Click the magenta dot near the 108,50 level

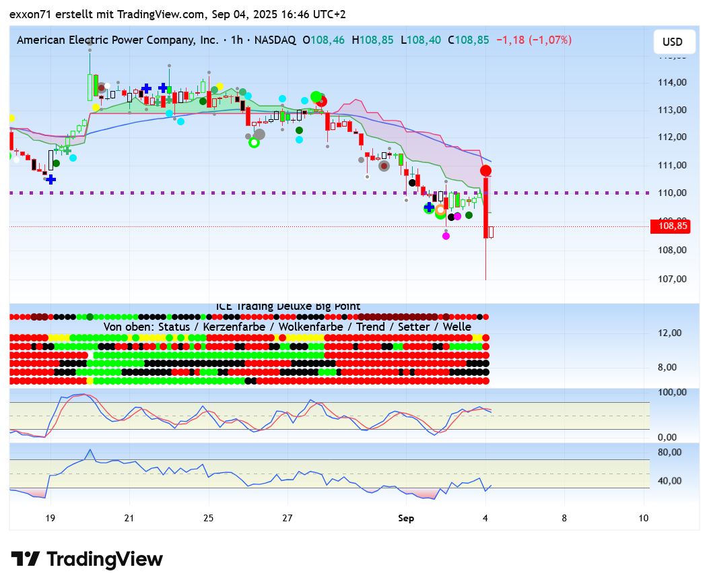446,236
